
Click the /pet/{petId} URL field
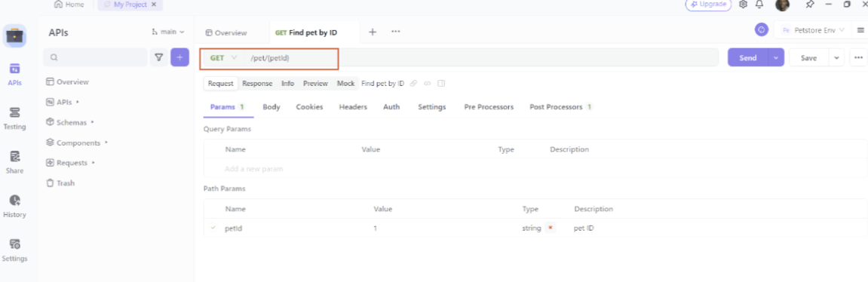(x=482, y=57)
